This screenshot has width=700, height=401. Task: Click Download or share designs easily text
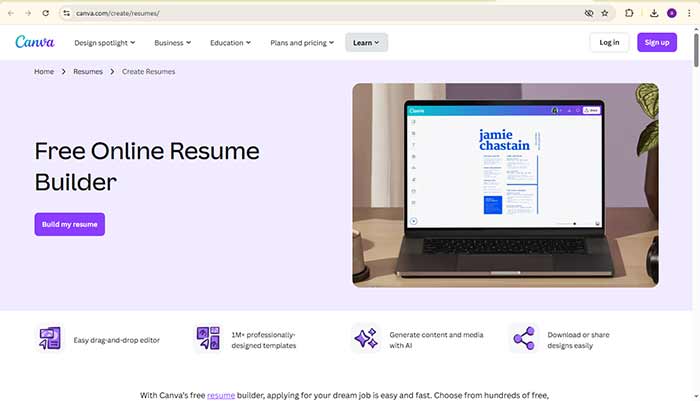coord(578,340)
